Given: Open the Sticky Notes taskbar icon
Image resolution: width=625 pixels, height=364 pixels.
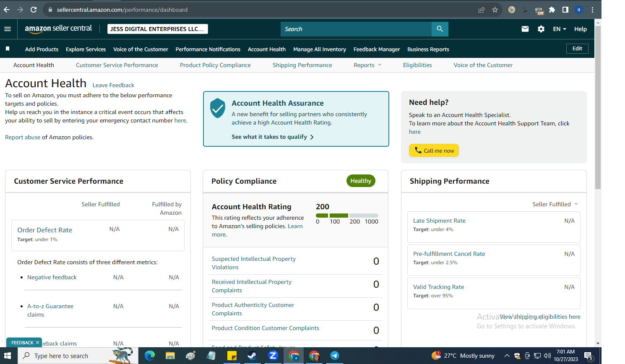Looking at the screenshot, I should [x=232, y=356].
